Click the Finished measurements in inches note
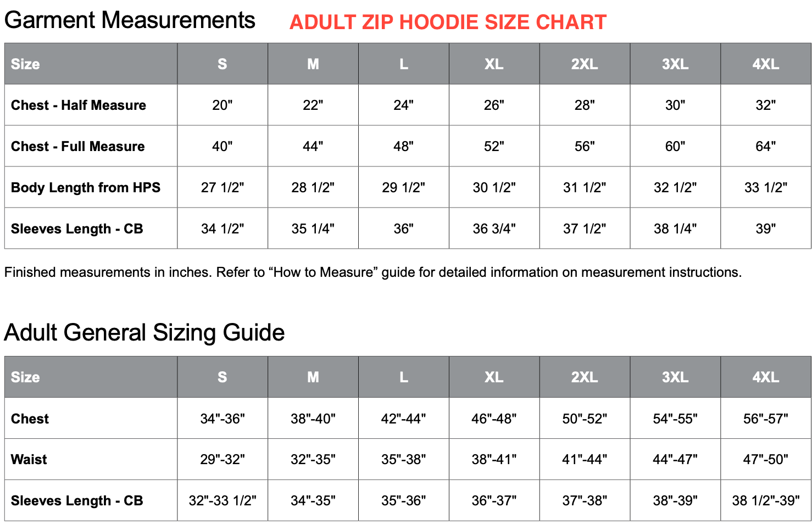Image resolution: width=812 pixels, height=524 pixels. coord(373,272)
